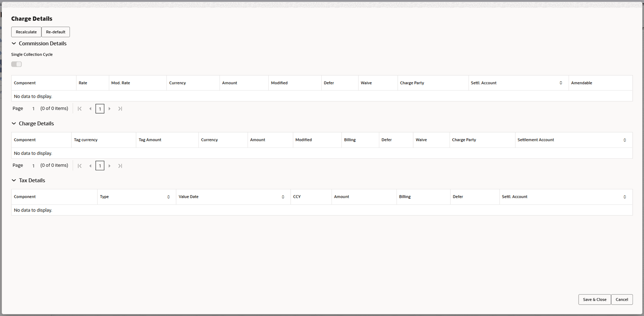Collapse the Tax Details section
The width and height of the screenshot is (644, 316).
pos(14,180)
